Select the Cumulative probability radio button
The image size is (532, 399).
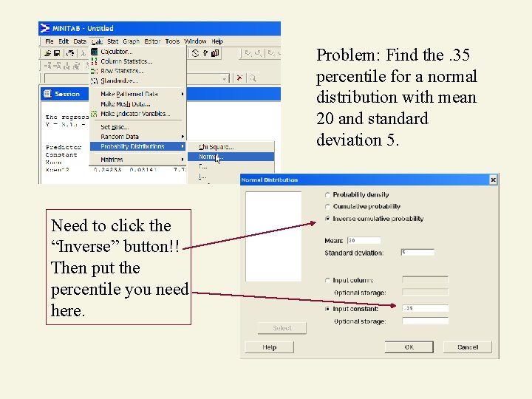point(327,207)
